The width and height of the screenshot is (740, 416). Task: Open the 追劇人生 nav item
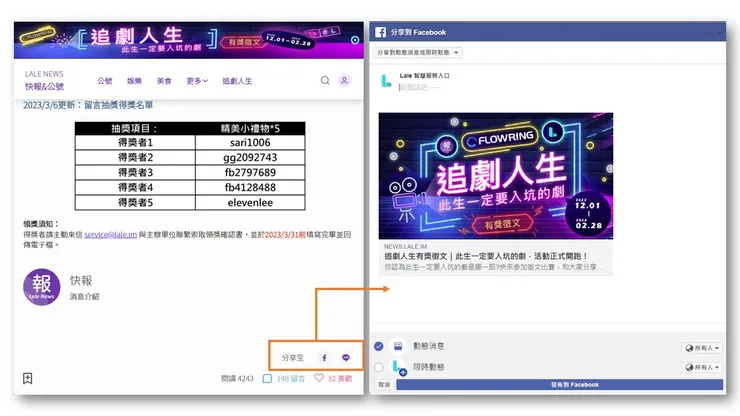click(237, 81)
